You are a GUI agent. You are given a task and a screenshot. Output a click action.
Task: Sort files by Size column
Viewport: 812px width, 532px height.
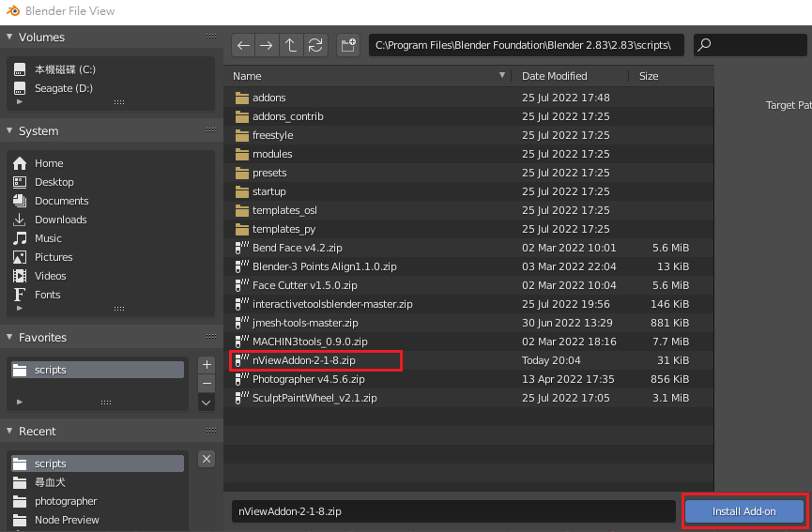pyautogui.click(x=671, y=76)
